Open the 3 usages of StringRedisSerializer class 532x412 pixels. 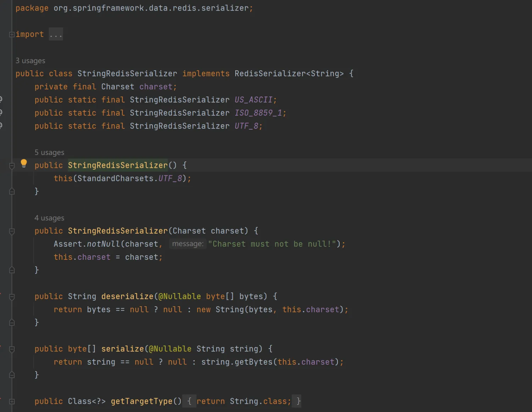click(30, 60)
